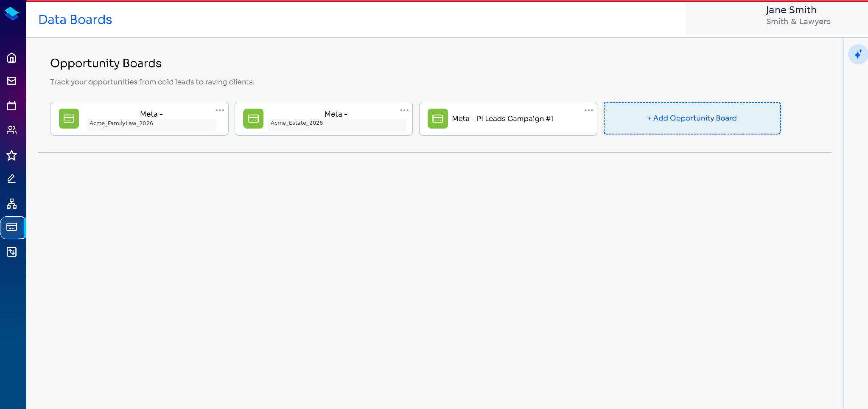This screenshot has height=409, width=868.
Task: Open the workflow hierarchy sidebar icon
Action: click(12, 204)
